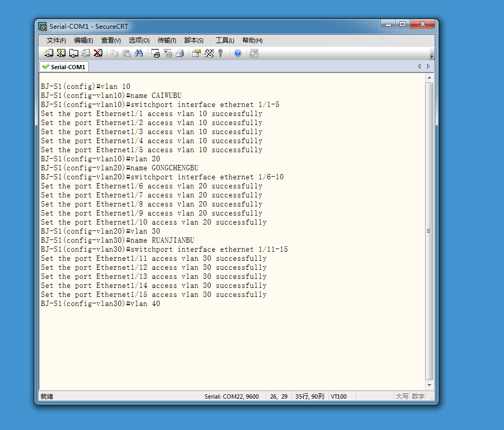Click the Connect in Tab icon
Image resolution: width=504 pixels, height=430 pixels.
[x=74, y=53]
